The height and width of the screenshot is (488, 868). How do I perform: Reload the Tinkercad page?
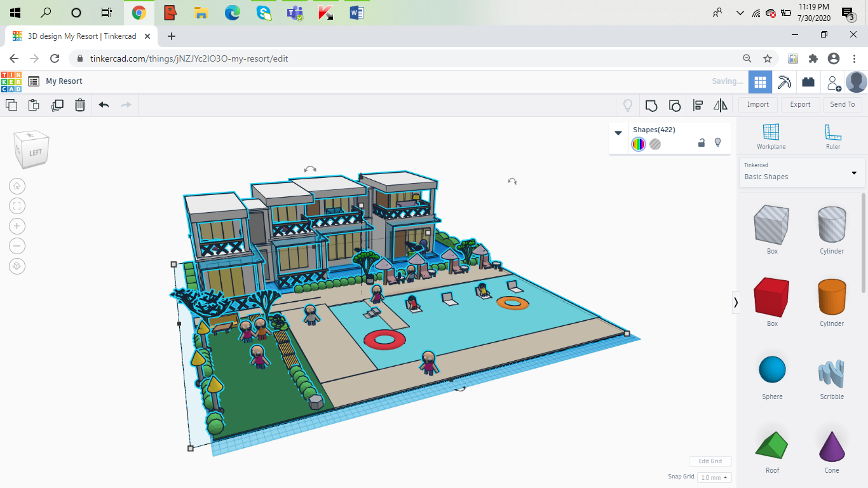pyautogui.click(x=55, y=58)
